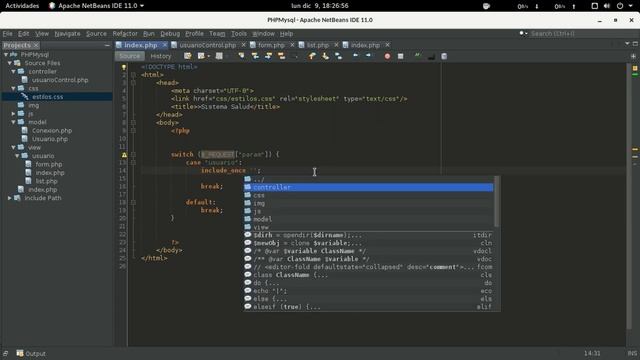Screen dimensions: 640x360
Task: Click the Find Previous Occurrence icon
Action: click(x=255, y=56)
